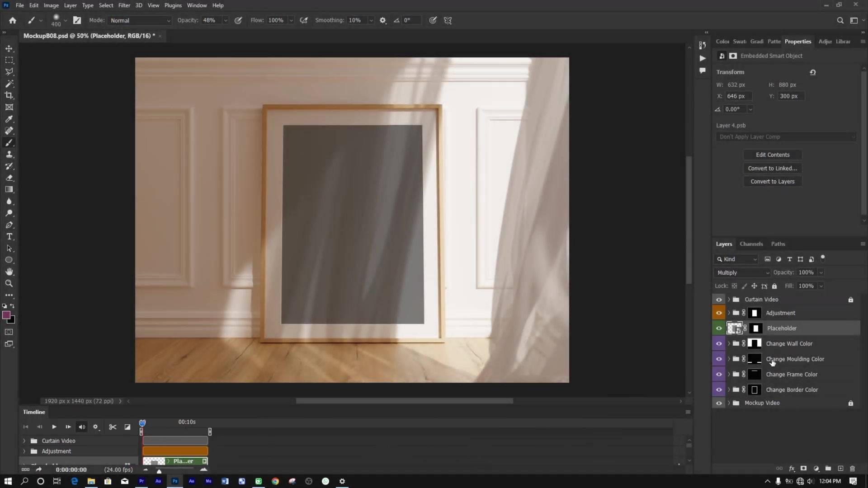Screen dimensions: 868x488
Task: Open the Photoshop search icon
Action: [840, 20]
